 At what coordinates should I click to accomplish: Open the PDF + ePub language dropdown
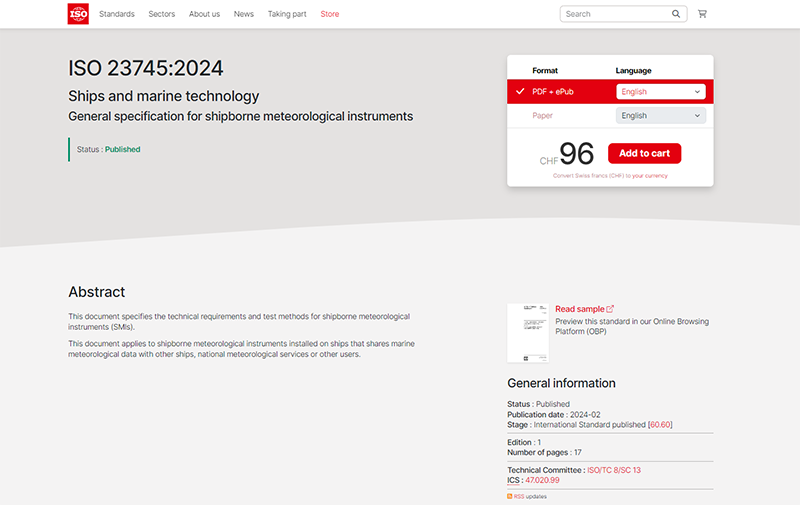pyautogui.click(x=660, y=91)
